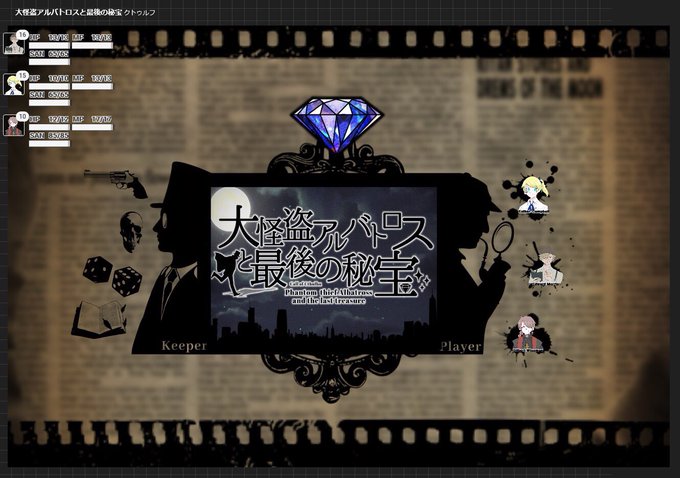Screen dimensions: 680x478
Task: Click the クトゥルフ system label
Action: pos(140,13)
